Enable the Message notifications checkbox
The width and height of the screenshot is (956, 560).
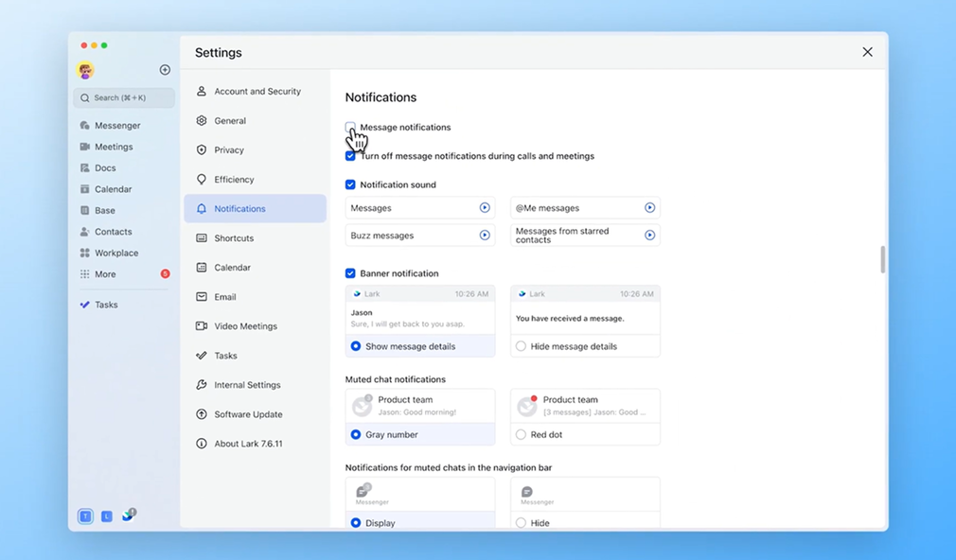350,127
